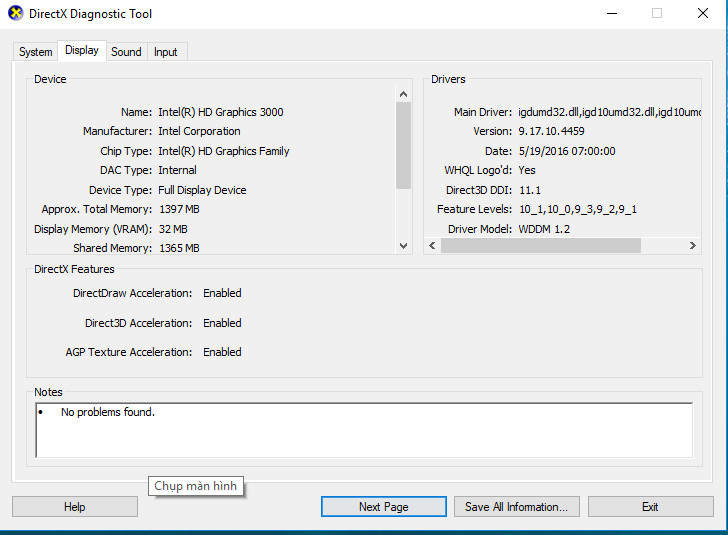Click Drivers panel scroll right arrow
This screenshot has height=535, width=728.
point(692,246)
